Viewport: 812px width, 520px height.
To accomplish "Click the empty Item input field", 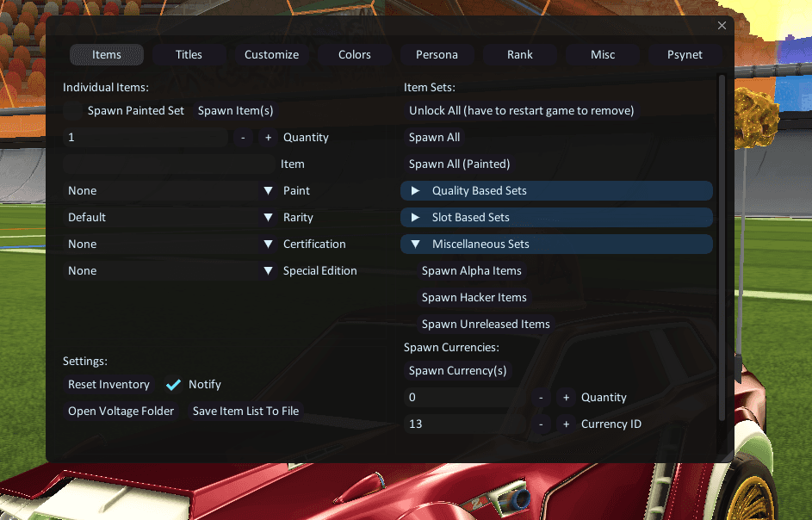I will coord(169,164).
